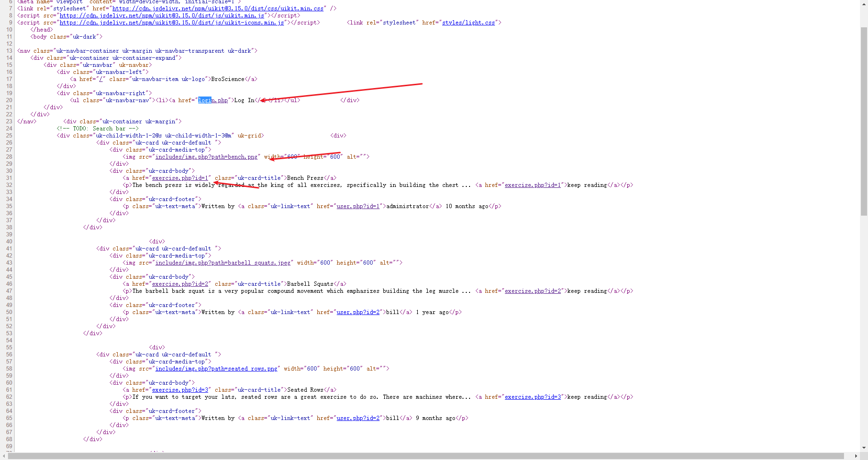Open the uikit.min.css stylesheet link
This screenshot has height=460, width=868.
[x=218, y=8]
